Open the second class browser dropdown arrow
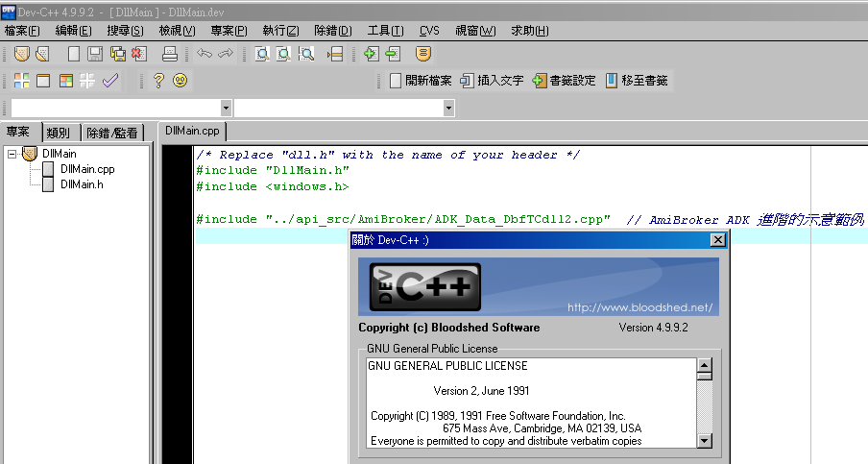 (x=449, y=108)
